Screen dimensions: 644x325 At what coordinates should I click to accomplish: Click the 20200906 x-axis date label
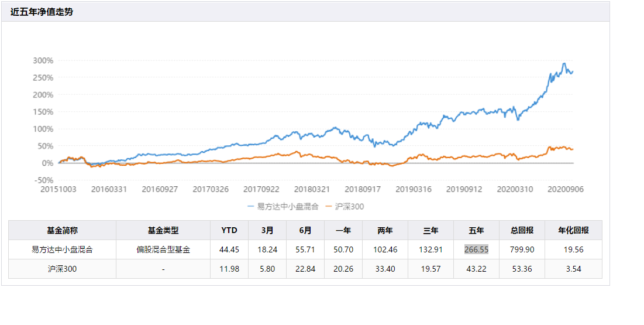(566, 189)
